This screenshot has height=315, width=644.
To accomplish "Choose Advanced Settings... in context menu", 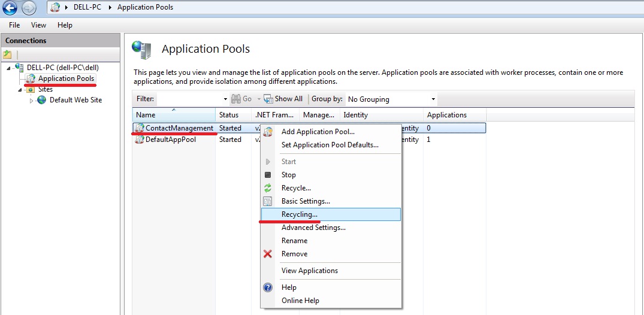I will click(x=313, y=228).
